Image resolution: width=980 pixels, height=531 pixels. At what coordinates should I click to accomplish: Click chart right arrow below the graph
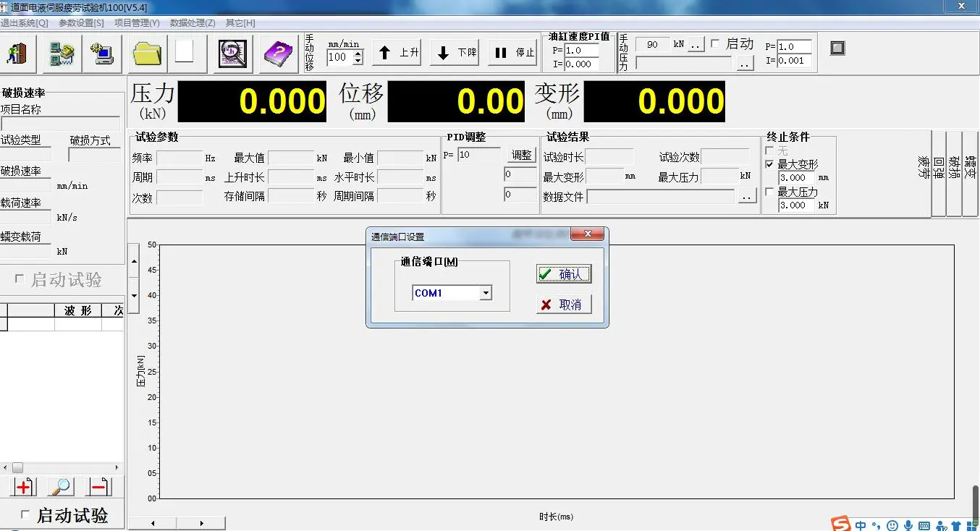201,523
